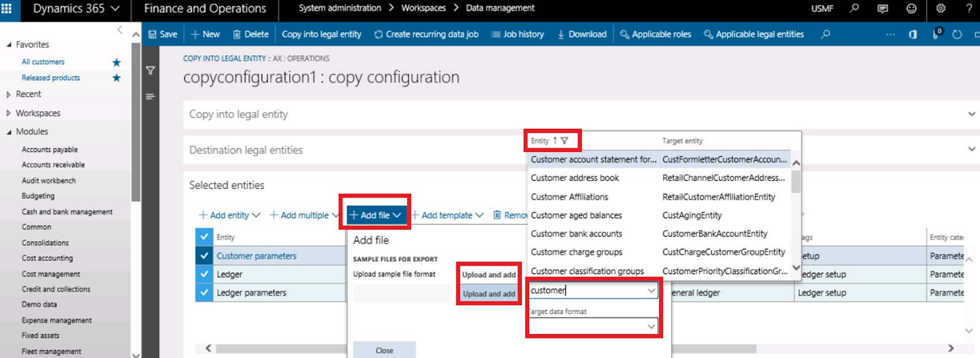
Task: Toggle the select-all checkbox in grid header
Action: [204, 237]
